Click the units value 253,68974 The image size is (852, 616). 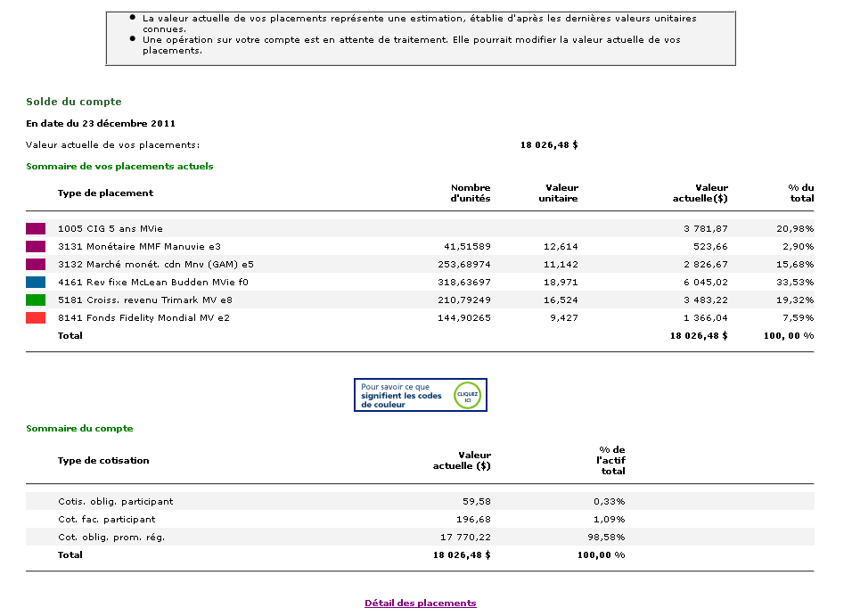click(x=464, y=265)
